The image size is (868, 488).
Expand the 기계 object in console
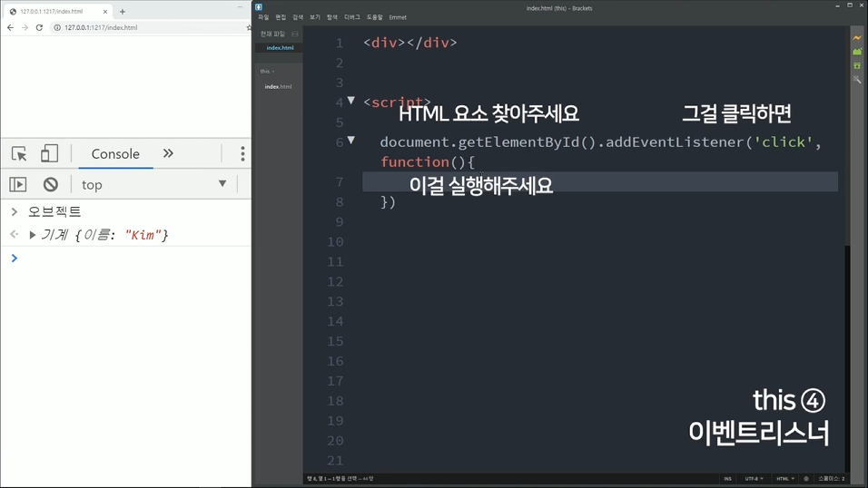pyautogui.click(x=32, y=235)
